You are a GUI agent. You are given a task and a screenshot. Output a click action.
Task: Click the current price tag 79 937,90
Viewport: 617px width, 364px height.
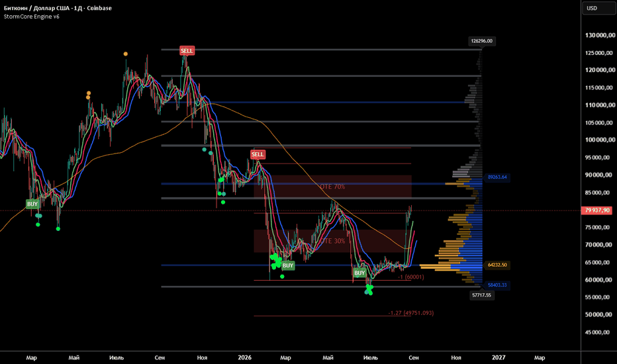point(596,210)
